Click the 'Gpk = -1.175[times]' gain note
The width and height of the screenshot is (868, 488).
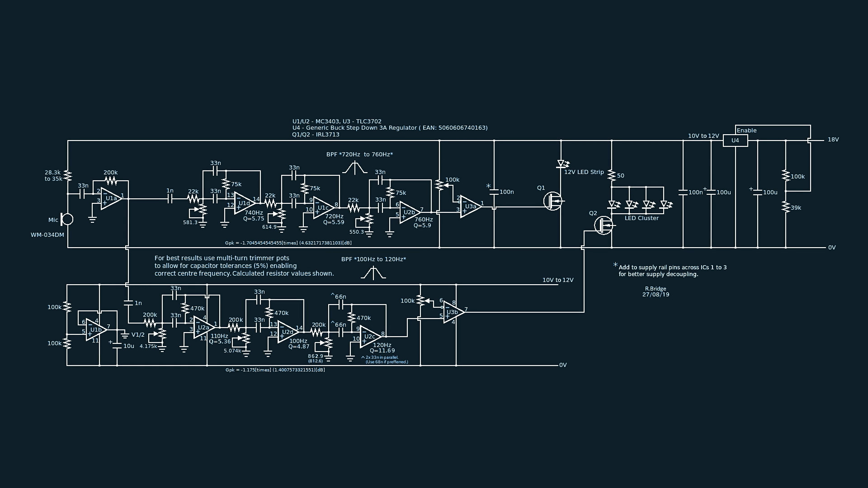tap(275, 370)
